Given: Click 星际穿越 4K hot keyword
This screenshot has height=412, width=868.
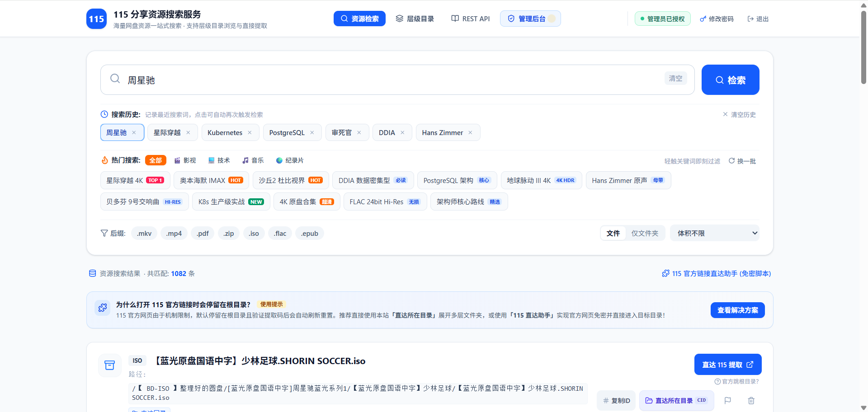Looking at the screenshot, I should pos(135,180).
